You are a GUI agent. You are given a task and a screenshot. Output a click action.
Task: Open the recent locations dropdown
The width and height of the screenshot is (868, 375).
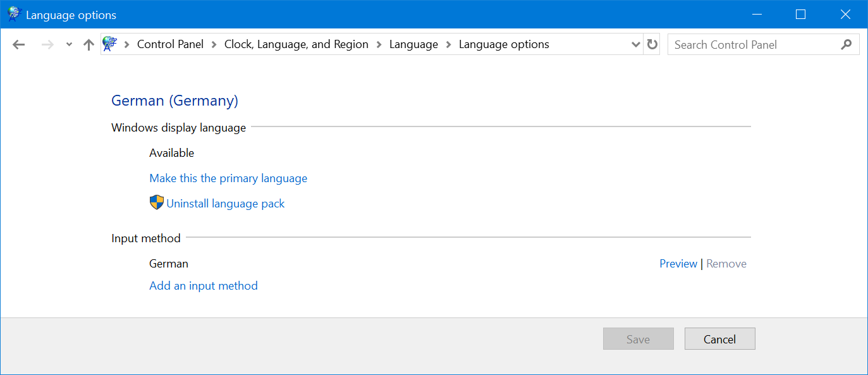[69, 45]
